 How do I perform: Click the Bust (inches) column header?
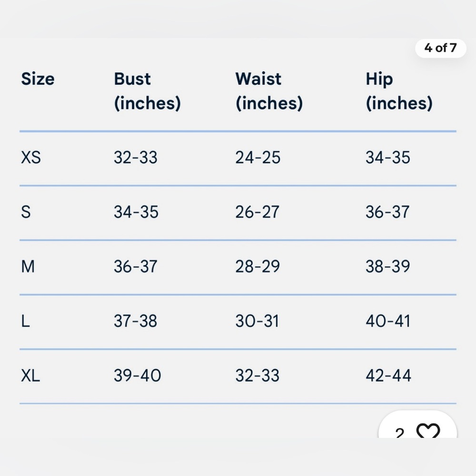[x=147, y=91]
